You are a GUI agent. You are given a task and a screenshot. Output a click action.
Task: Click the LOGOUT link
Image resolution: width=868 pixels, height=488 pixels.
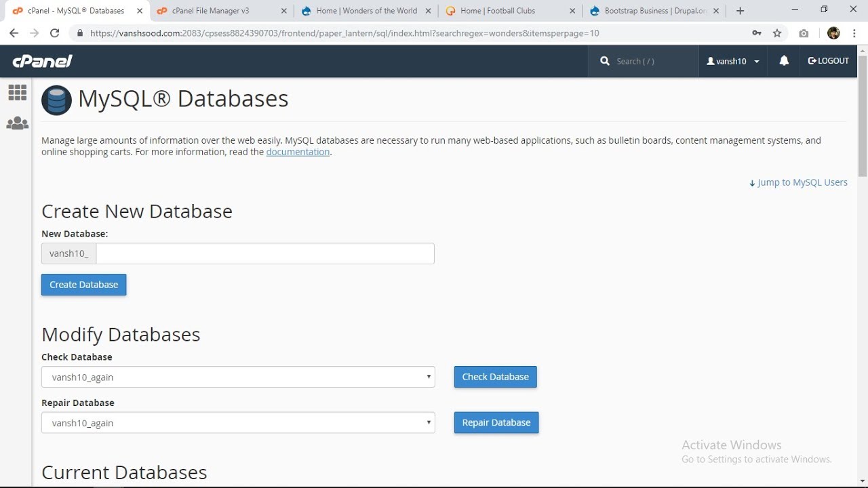[x=829, y=61]
